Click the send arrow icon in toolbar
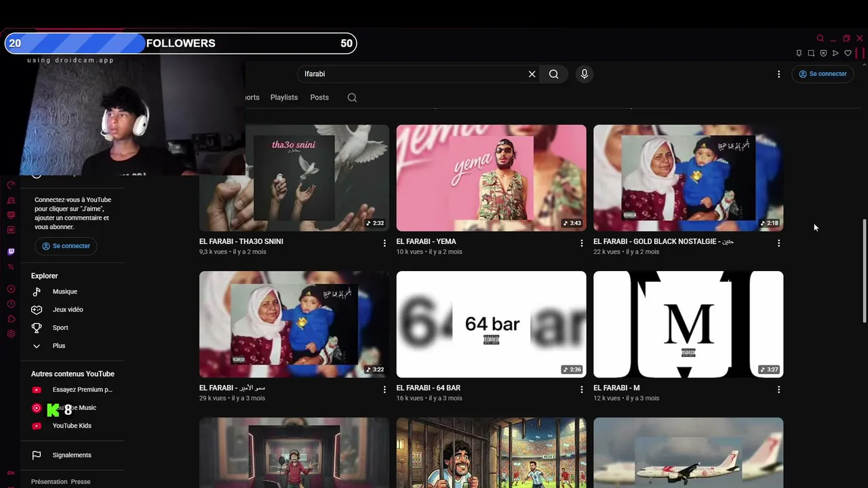The image size is (868, 488). 835,53
